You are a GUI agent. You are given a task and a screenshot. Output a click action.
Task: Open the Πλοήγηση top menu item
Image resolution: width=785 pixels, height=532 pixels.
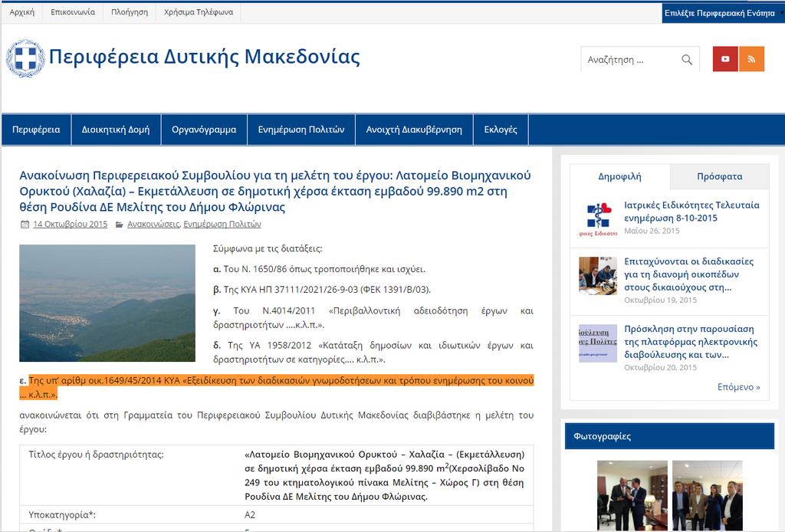pos(129,12)
